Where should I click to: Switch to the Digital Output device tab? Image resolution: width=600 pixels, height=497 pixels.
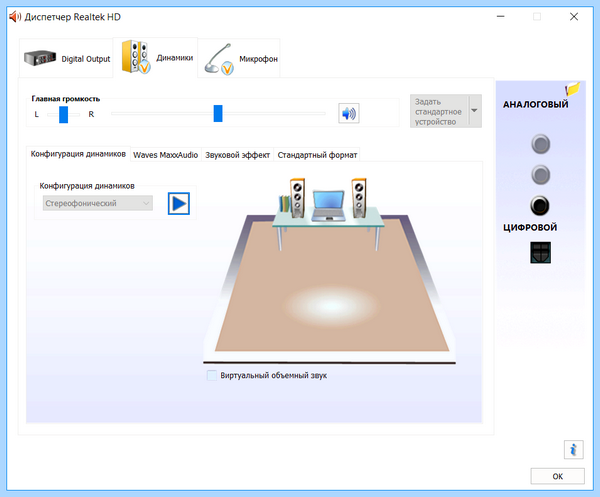66,59
